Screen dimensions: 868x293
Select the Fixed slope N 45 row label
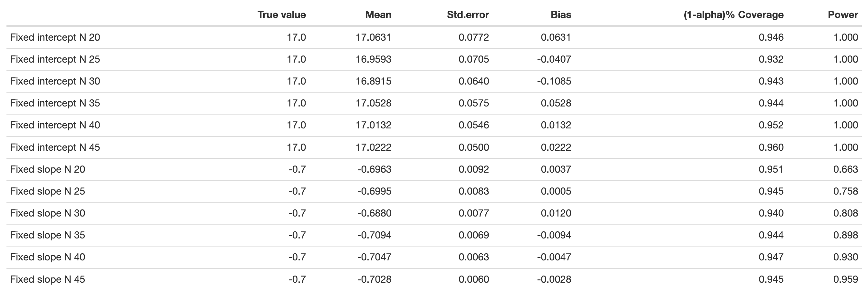(48, 279)
